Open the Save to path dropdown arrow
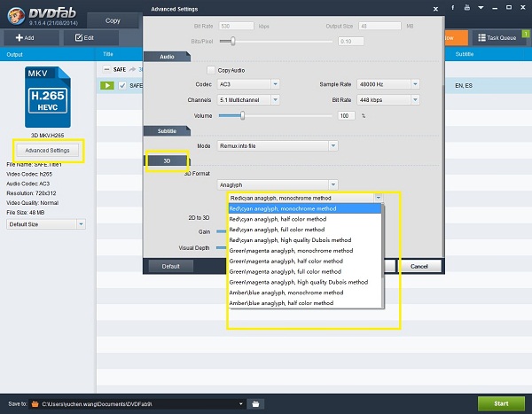The image size is (532, 414). tap(240, 404)
